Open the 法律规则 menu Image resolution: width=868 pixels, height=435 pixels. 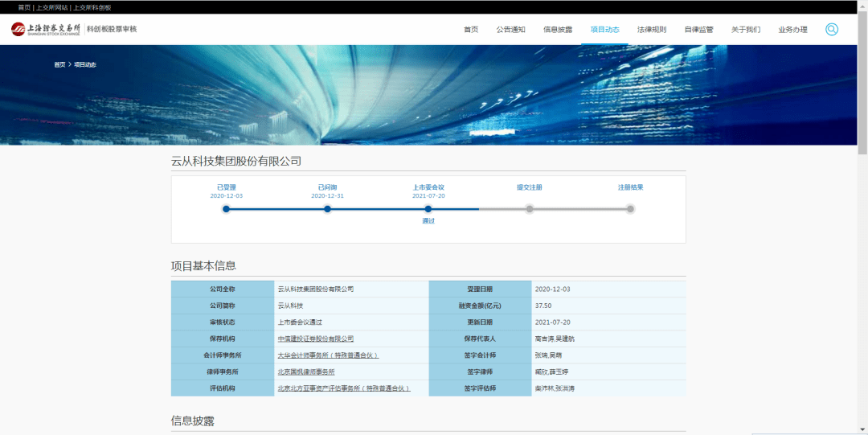(652, 30)
